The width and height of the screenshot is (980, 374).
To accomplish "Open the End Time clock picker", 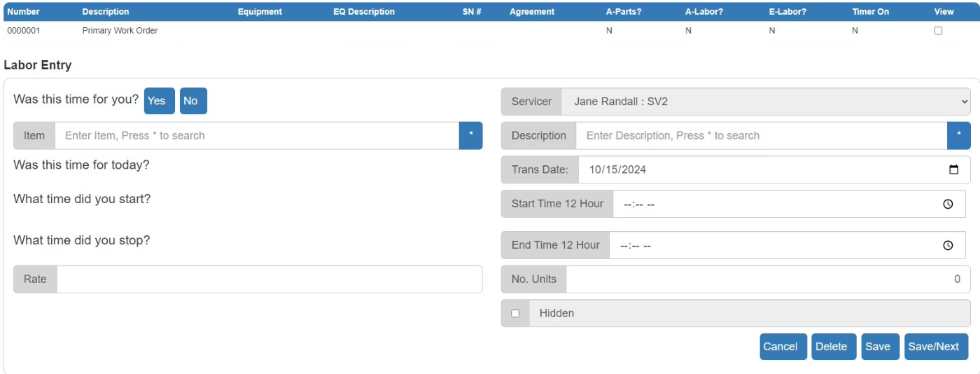I will point(948,245).
